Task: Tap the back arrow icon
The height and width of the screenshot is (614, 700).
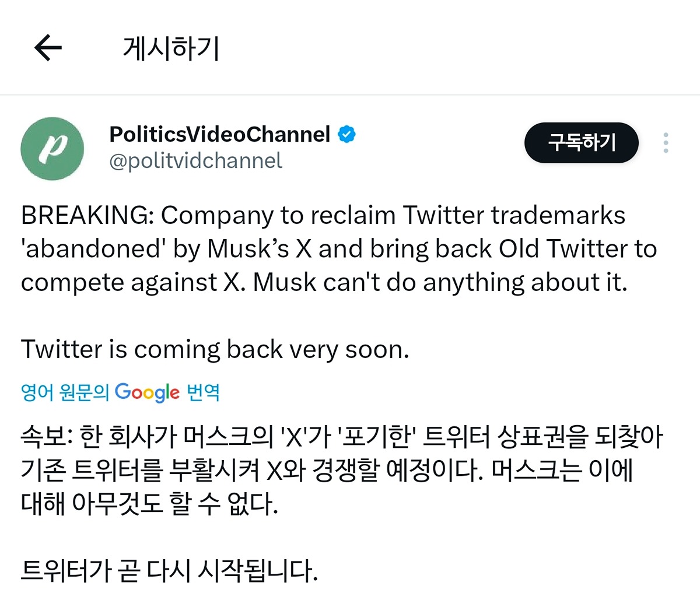Action: click(48, 47)
